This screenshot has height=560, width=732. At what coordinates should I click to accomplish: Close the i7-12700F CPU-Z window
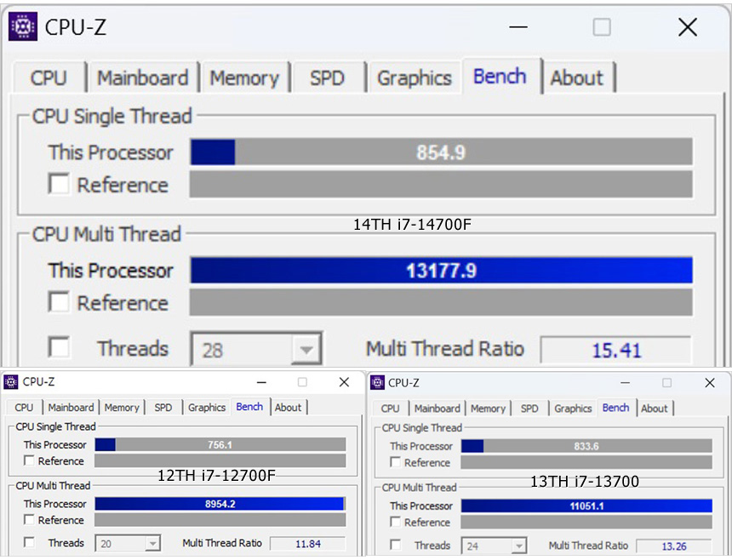[x=344, y=382]
